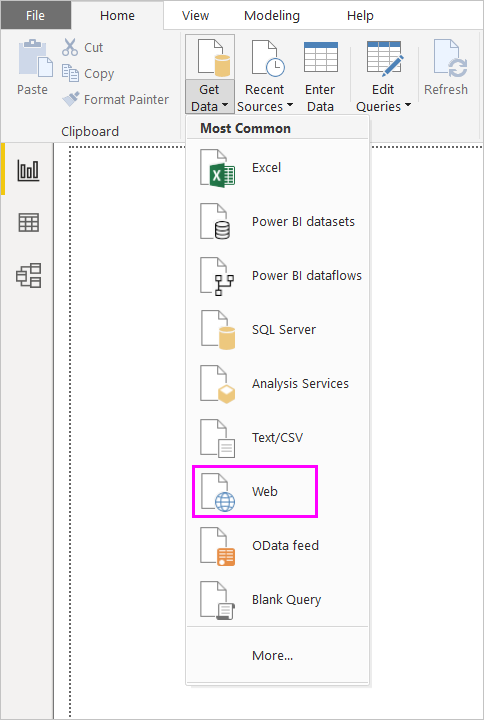The width and height of the screenshot is (484, 720).
Task: Open the Help ribbon tab
Action: (360, 15)
